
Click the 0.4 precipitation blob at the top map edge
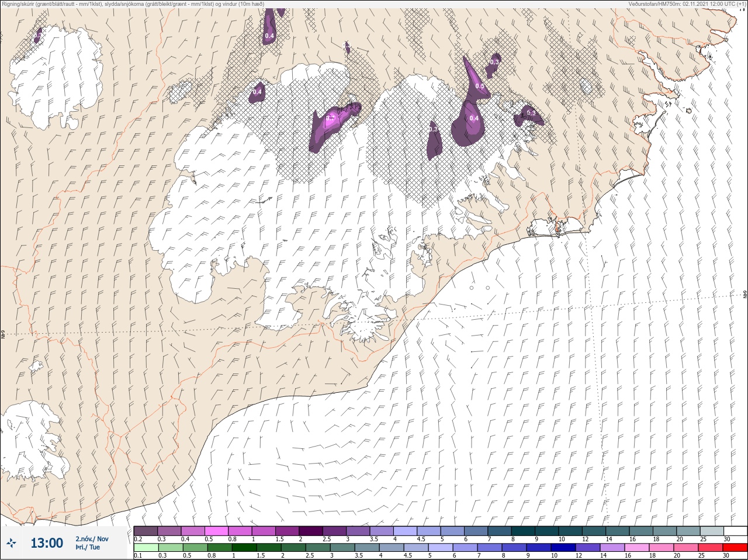point(269,27)
